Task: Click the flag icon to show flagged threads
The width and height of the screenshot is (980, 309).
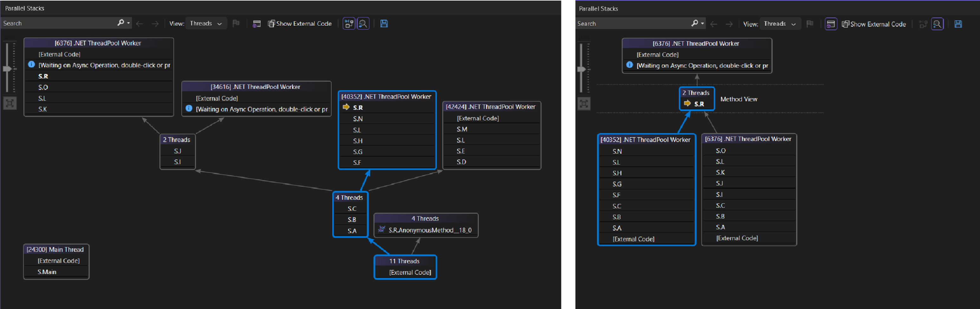Action: point(236,23)
